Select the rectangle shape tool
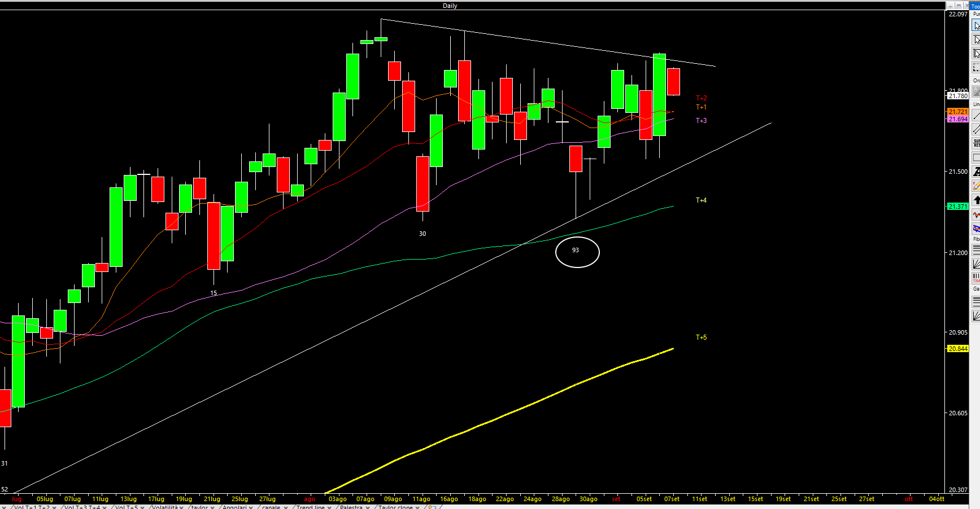The height and width of the screenshot is (509, 980). [976, 157]
